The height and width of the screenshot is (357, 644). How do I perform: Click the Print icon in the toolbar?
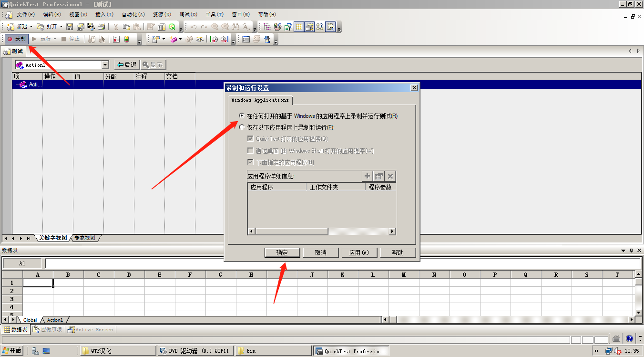(x=102, y=27)
